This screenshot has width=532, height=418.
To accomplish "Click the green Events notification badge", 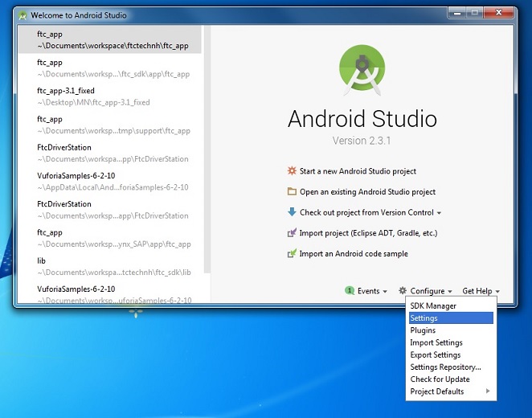I will point(350,291).
